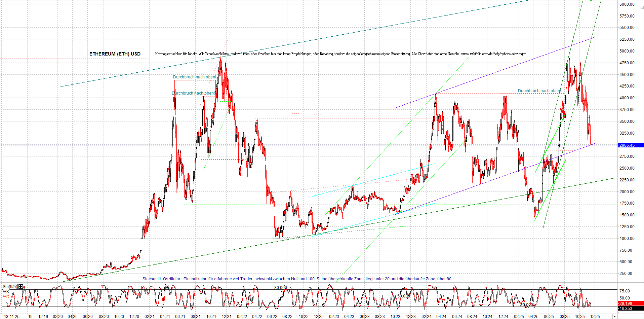Click the plus icon beside Sto(9/5)
This screenshot has width=644, height=319.
(21, 286)
